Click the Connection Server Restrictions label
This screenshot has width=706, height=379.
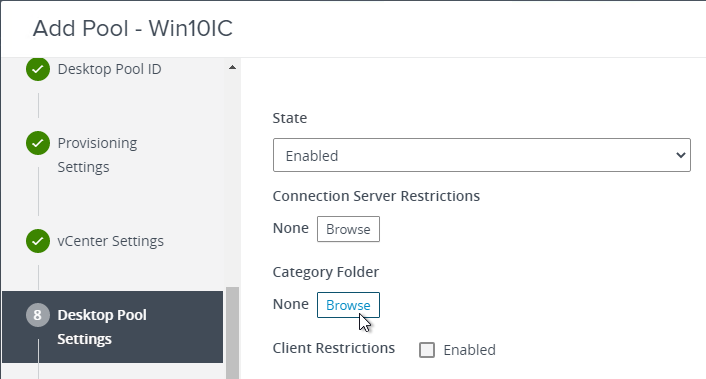point(376,196)
